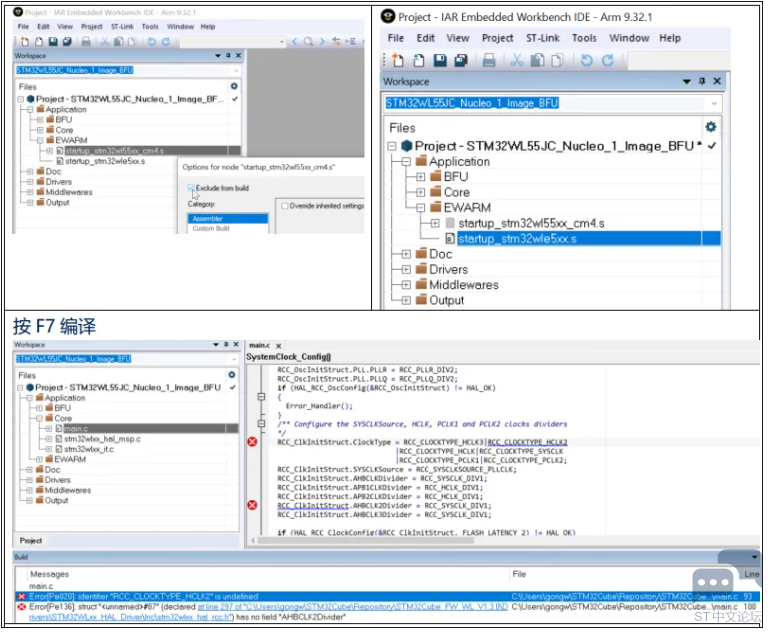The height and width of the screenshot is (632, 771).
Task: Toggle checkmark beside project in top-right Workspace
Action: tap(712, 146)
